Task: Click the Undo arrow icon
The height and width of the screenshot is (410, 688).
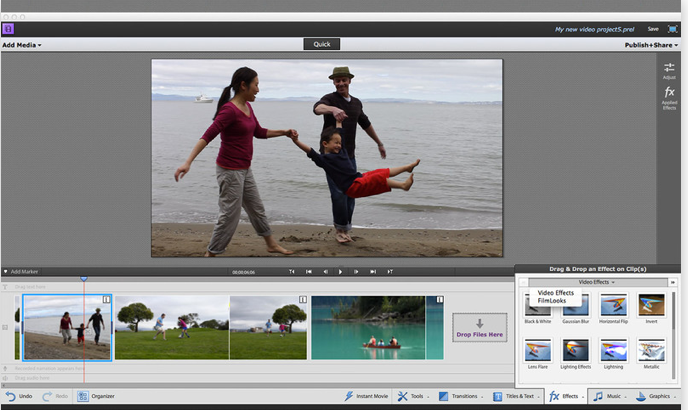Action: click(x=10, y=396)
